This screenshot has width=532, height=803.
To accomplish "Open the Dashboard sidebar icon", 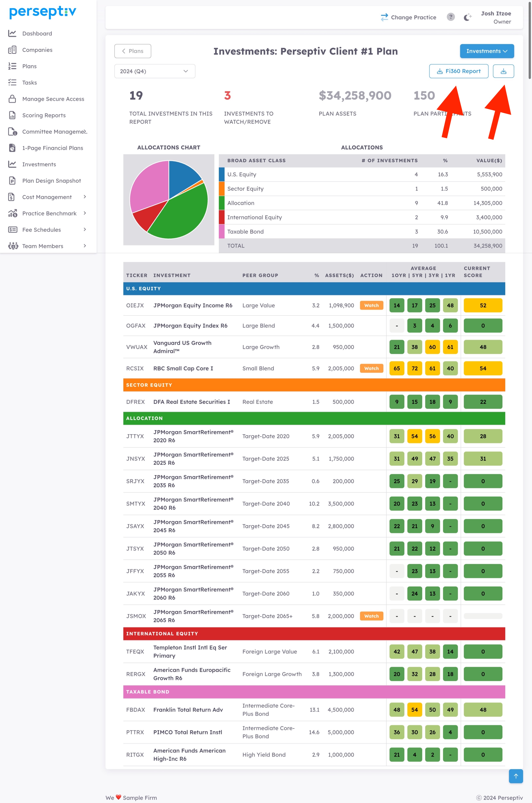I will 12,33.
